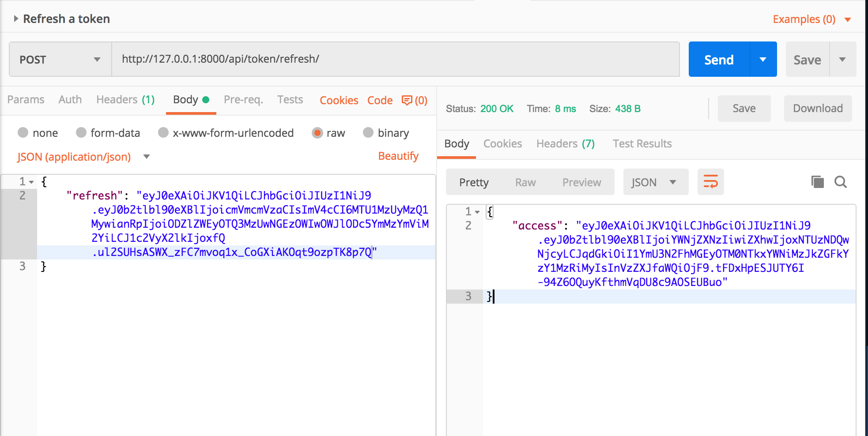Click the Beautify link

point(398,156)
